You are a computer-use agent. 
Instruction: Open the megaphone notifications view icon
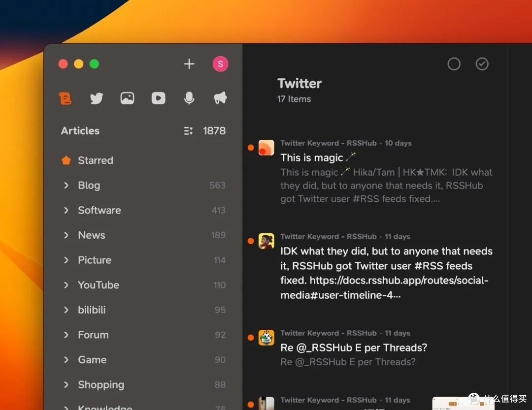pos(220,98)
